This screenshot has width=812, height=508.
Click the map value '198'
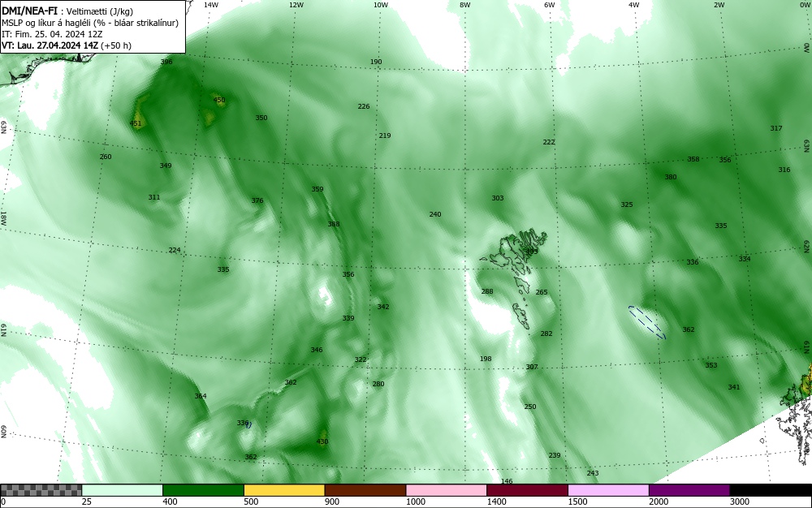coord(486,359)
